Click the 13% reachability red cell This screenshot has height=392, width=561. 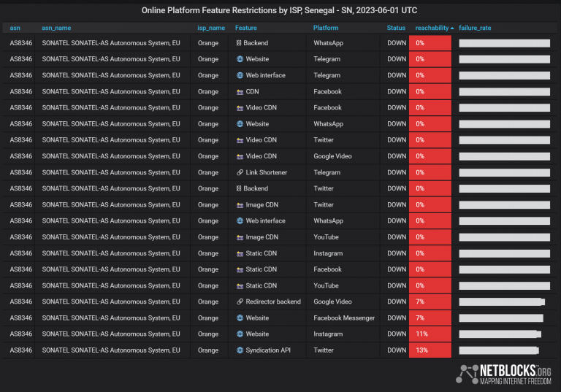point(430,350)
